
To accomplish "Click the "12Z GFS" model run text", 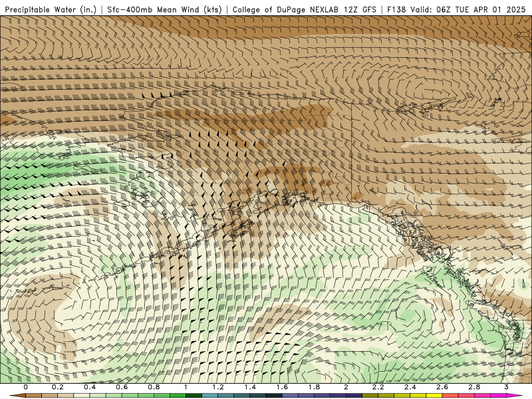I will pos(360,9).
